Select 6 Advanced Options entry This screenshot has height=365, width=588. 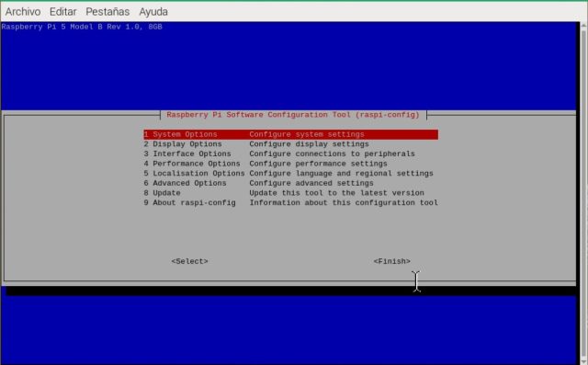pos(290,183)
